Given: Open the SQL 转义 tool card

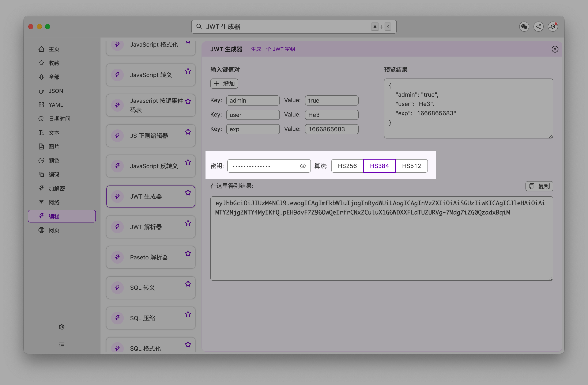Looking at the screenshot, I should (x=151, y=287).
